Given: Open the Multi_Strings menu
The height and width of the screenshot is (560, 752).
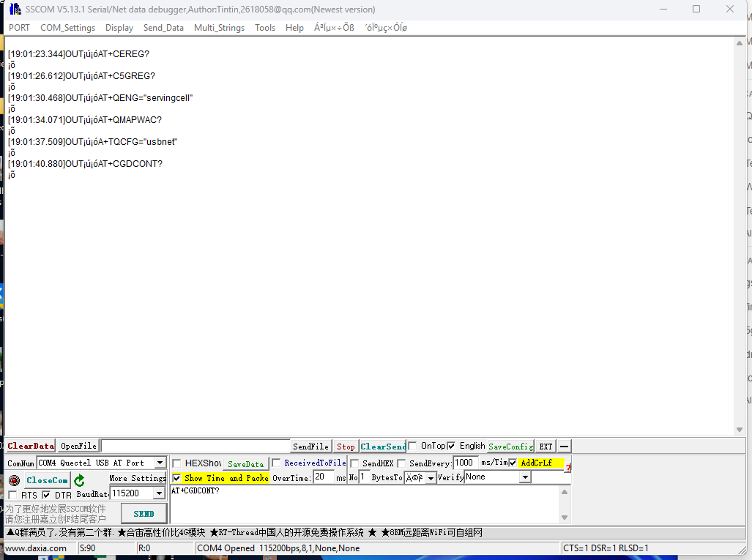Looking at the screenshot, I should pyautogui.click(x=219, y=28).
